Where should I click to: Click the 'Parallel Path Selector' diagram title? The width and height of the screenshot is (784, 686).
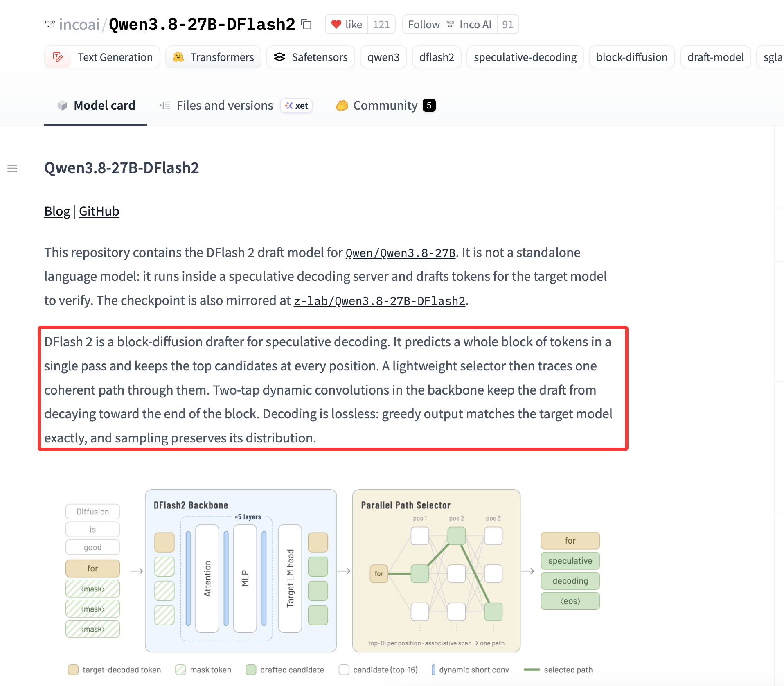pyautogui.click(x=406, y=505)
